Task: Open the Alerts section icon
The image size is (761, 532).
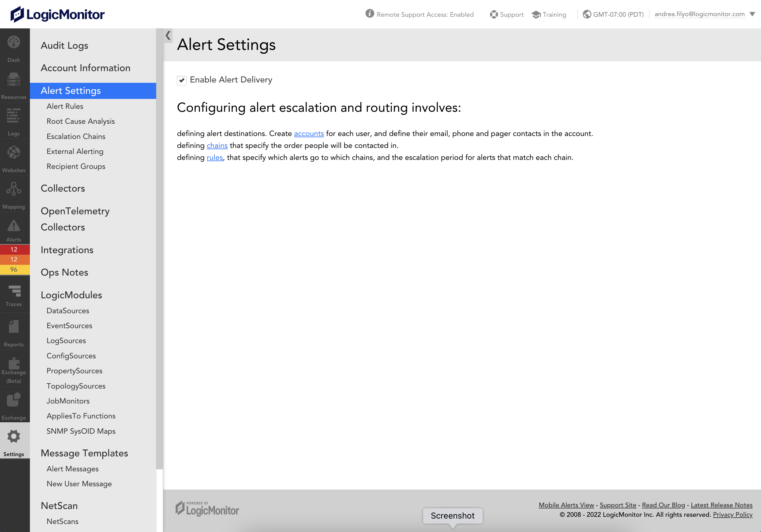Action: (13, 226)
